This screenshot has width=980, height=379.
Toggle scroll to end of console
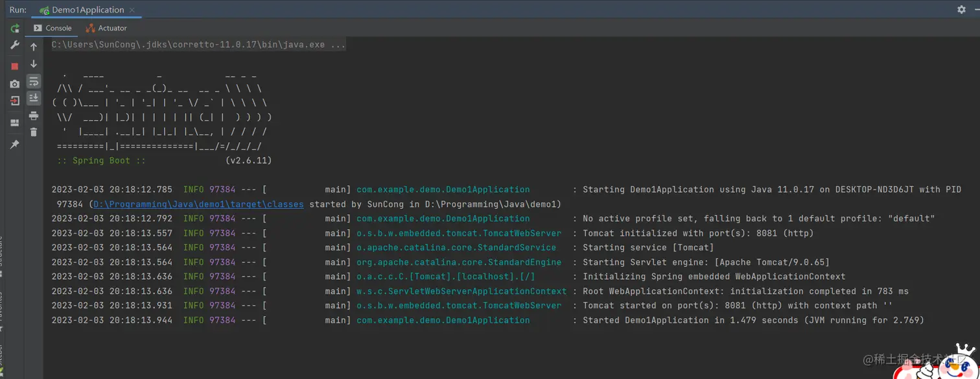(34, 98)
